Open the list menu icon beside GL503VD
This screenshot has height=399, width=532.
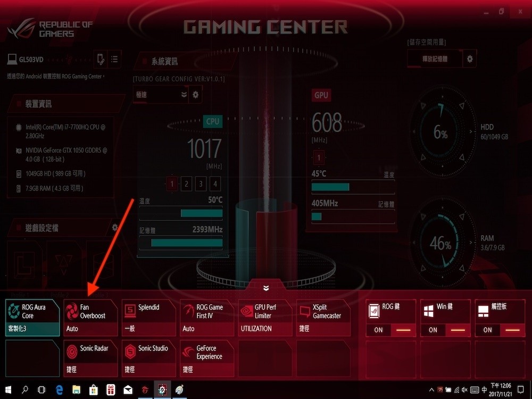click(x=115, y=60)
